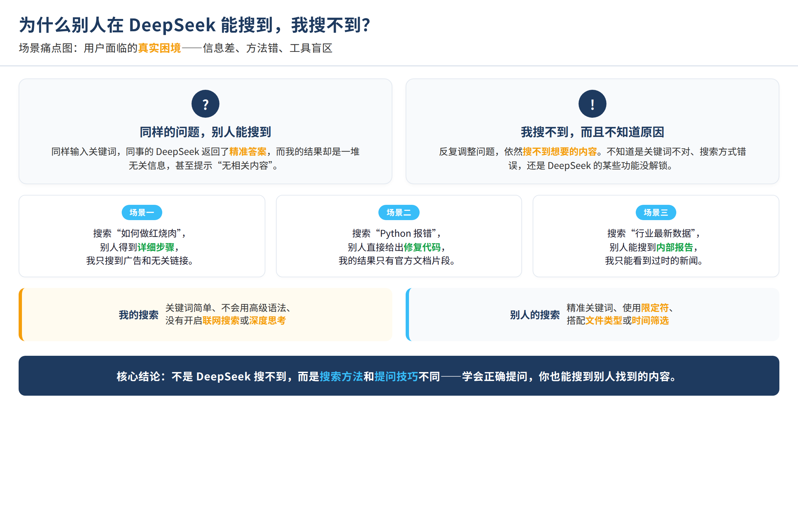This screenshot has width=798, height=532.
Task: Click the exclamation mark circle icon
Action: tap(592, 104)
